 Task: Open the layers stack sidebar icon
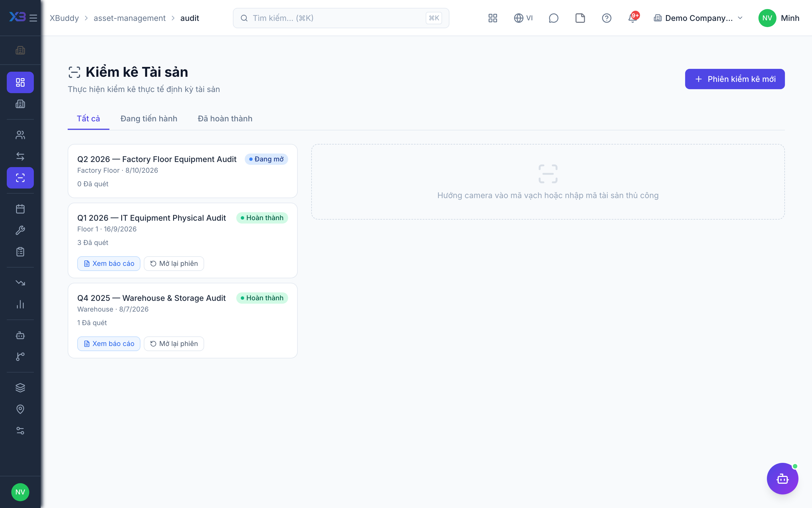pos(20,388)
